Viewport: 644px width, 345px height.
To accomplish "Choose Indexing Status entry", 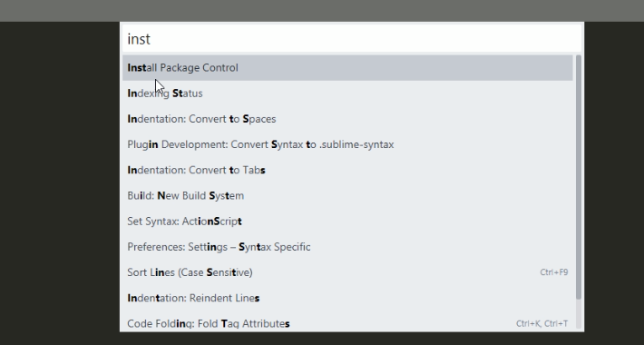I will [x=347, y=94].
